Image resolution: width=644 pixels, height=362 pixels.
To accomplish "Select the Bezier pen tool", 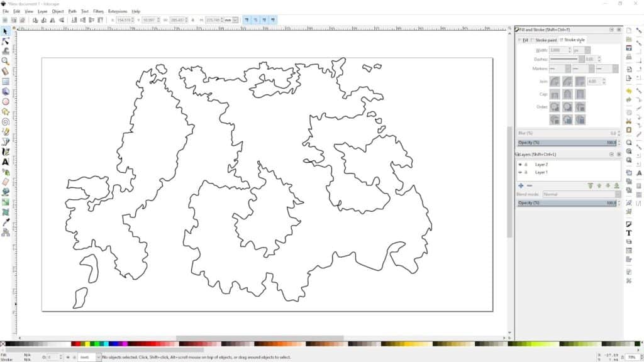I will point(5,142).
